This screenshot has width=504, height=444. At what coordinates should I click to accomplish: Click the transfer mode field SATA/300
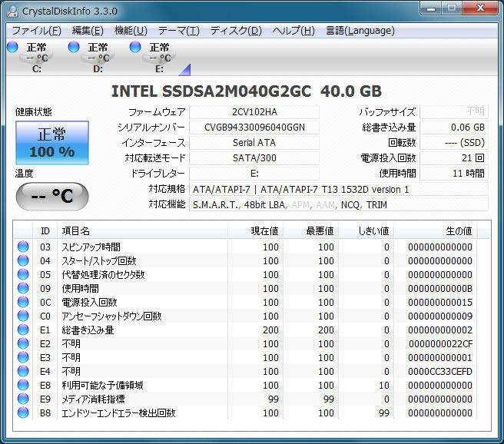click(254, 158)
